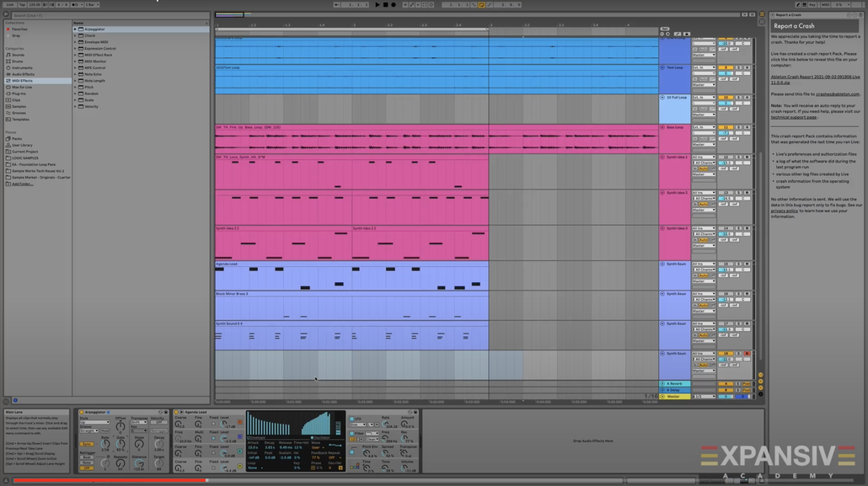Image resolution: width=868 pixels, height=486 pixels.
Task: Select the Random folder row
Action: 142,93
